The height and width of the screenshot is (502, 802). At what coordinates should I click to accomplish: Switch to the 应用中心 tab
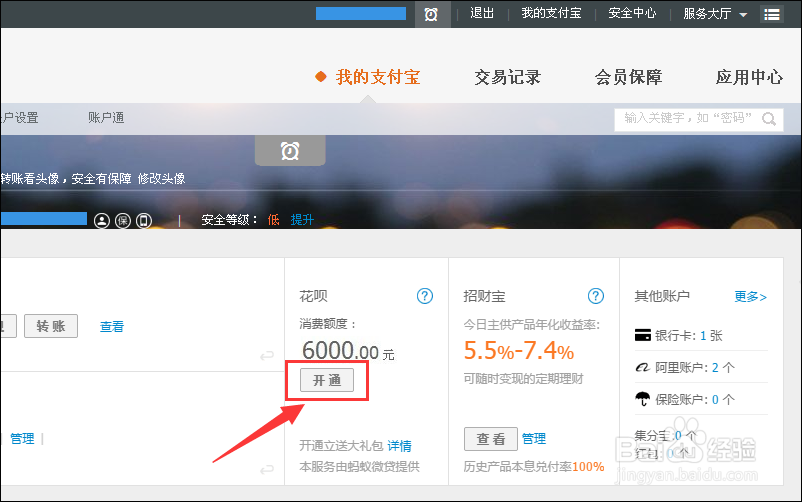749,77
